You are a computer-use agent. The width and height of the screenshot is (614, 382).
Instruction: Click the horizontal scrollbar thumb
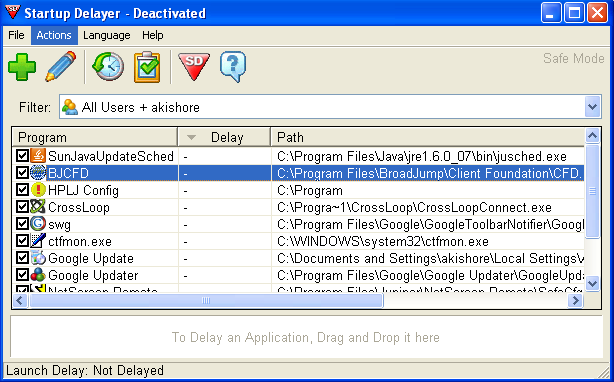pyautogui.click(x=206, y=301)
